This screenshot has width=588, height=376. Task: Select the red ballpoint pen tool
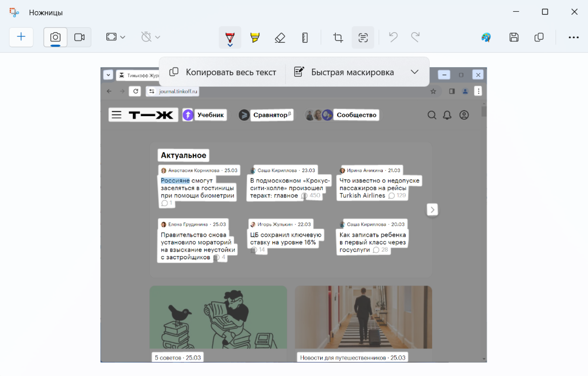230,38
